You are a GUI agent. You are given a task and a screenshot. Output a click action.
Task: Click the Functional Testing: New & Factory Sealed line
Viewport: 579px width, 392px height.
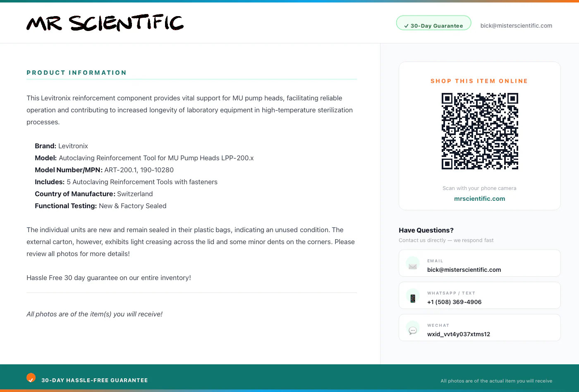(x=100, y=206)
